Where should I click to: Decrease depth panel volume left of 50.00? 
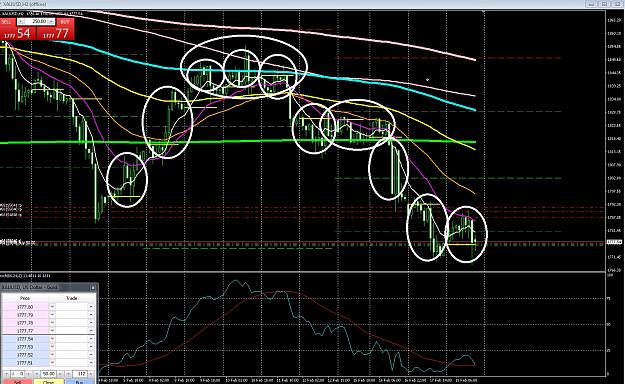pyautogui.click(x=37, y=374)
